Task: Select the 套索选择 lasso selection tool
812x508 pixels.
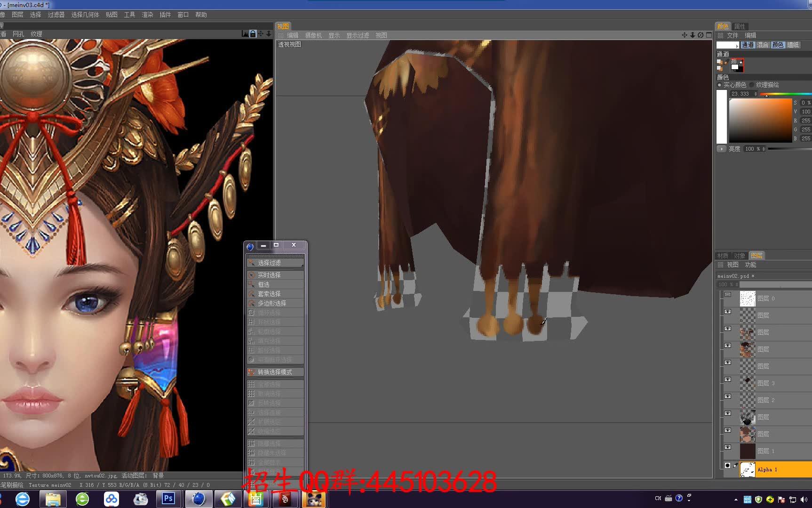Action: (x=275, y=294)
